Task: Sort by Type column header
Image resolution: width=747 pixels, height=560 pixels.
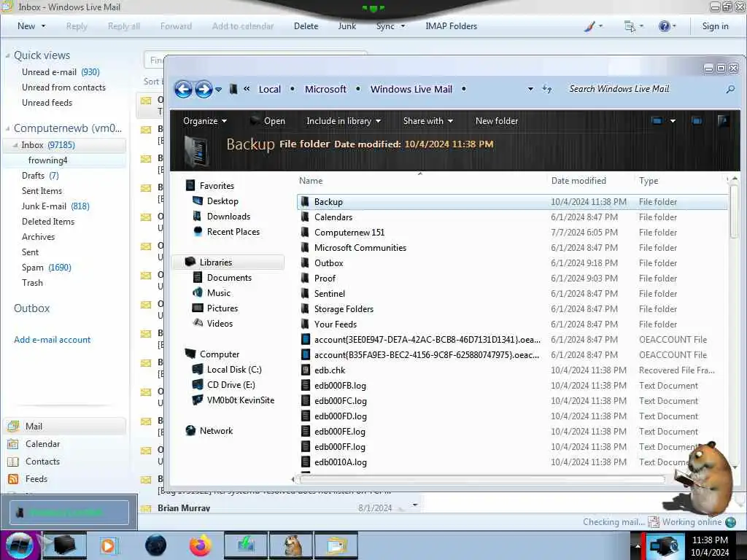Action: (649, 181)
